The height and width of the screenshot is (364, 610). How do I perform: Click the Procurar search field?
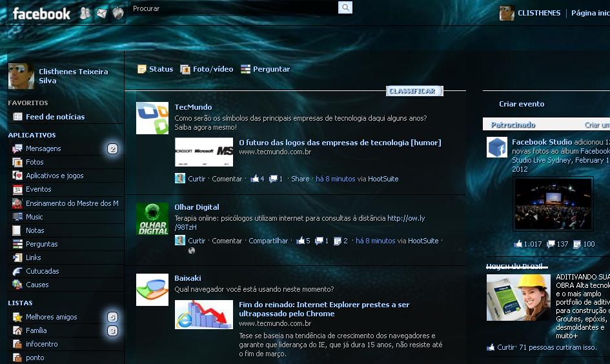coord(234,8)
